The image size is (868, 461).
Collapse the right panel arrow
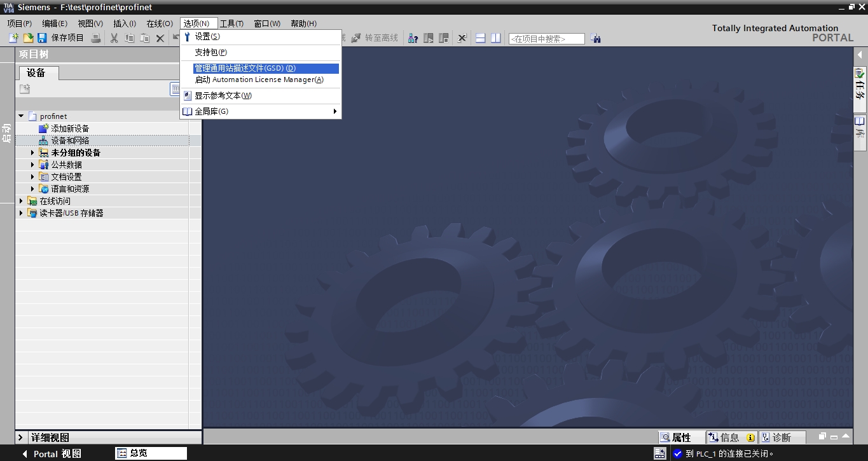click(x=860, y=55)
